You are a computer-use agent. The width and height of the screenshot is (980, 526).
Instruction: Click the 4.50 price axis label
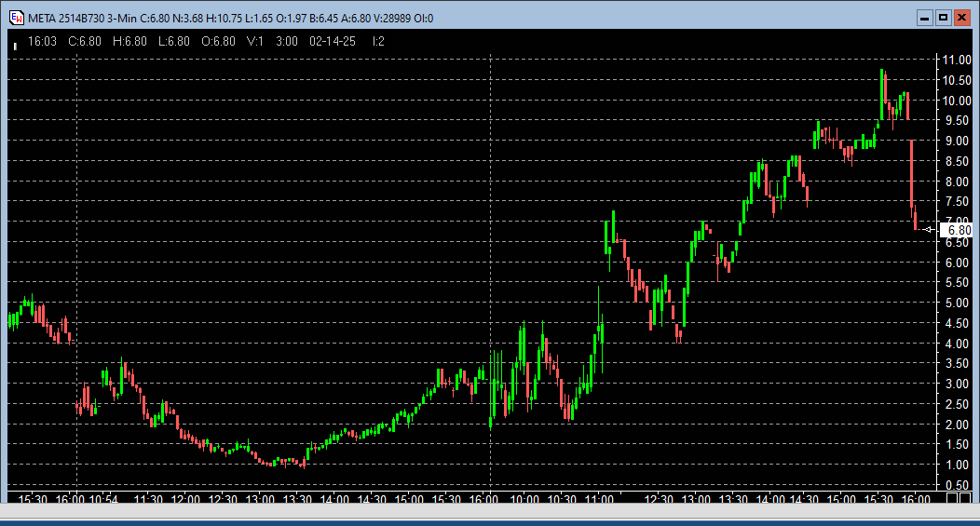pyautogui.click(x=957, y=323)
